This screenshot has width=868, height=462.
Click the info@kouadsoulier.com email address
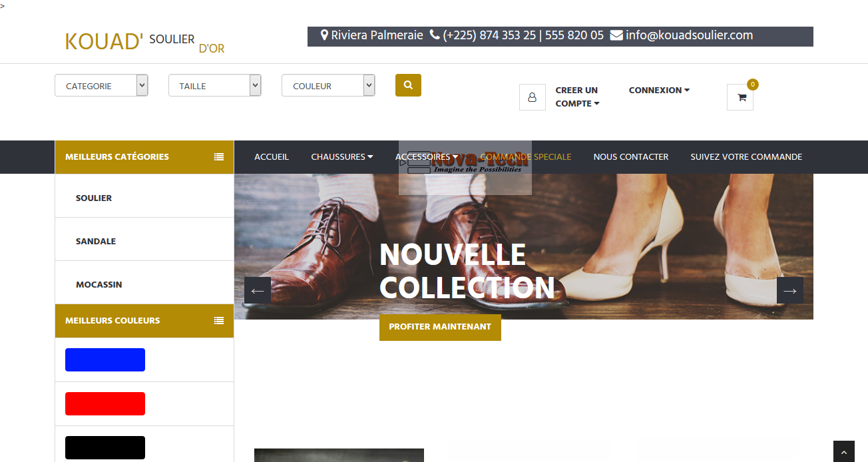[x=688, y=35]
